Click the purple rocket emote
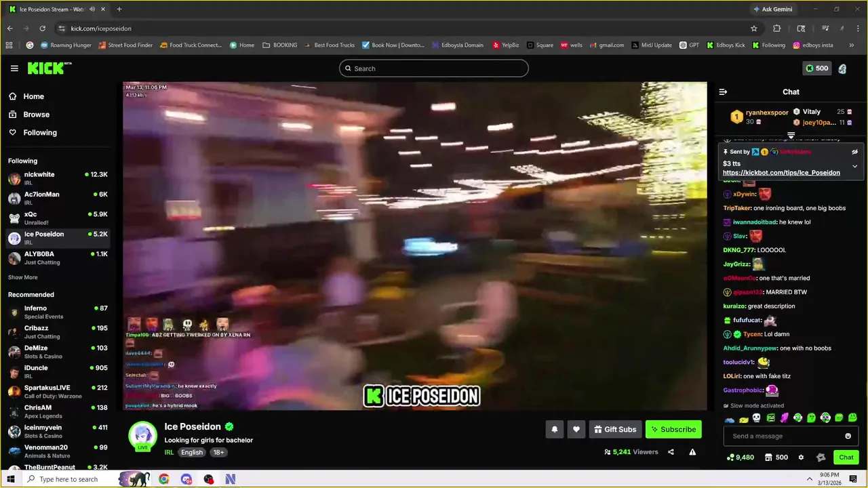 784,418
